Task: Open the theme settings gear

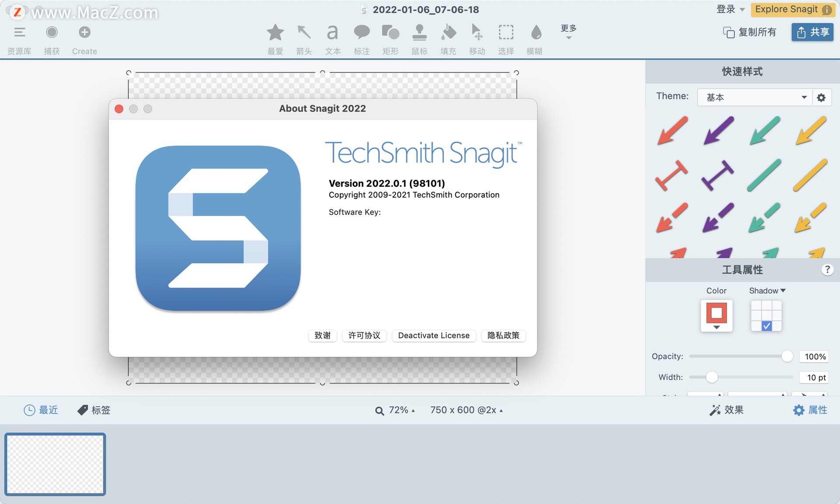Action: click(x=821, y=97)
